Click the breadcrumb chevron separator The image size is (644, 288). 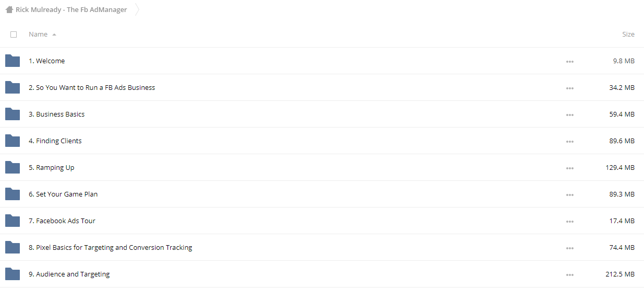(x=137, y=9)
